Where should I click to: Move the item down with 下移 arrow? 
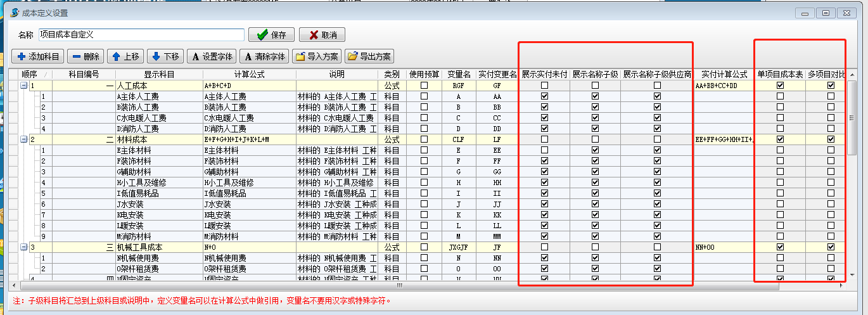[156, 56]
